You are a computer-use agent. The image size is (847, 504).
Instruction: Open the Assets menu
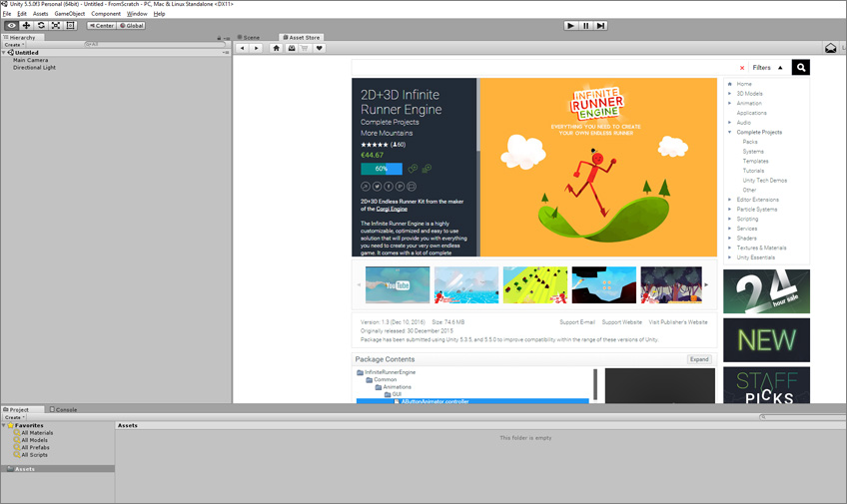[x=41, y=14]
